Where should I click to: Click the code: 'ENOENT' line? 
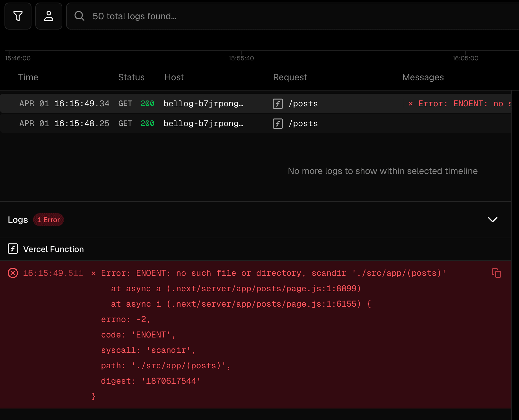(138, 335)
